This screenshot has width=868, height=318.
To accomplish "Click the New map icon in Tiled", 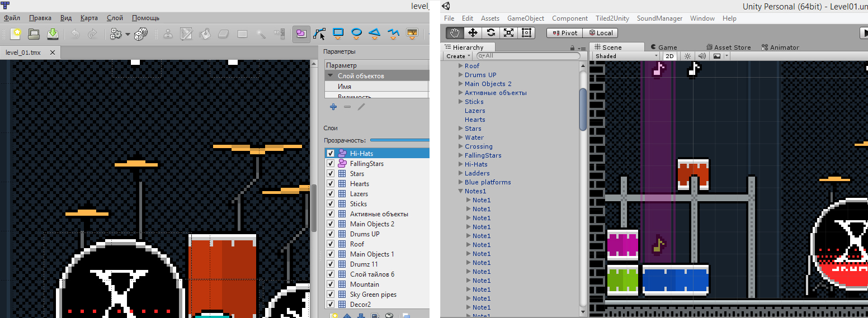I will click(x=16, y=34).
